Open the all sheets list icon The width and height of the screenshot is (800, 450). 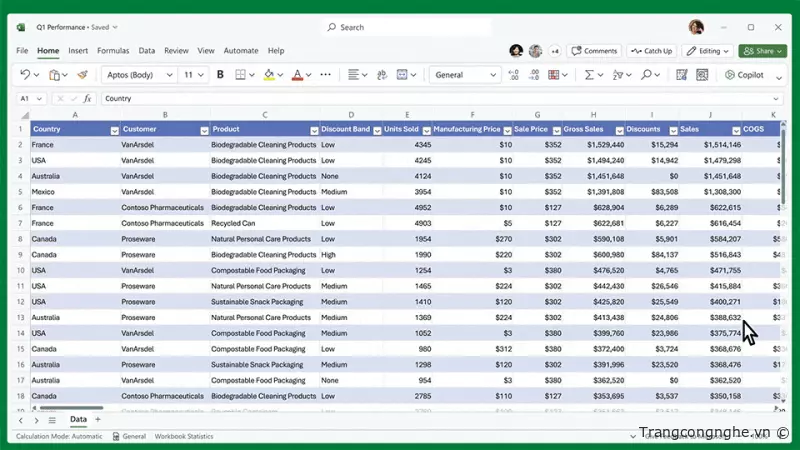click(52, 420)
